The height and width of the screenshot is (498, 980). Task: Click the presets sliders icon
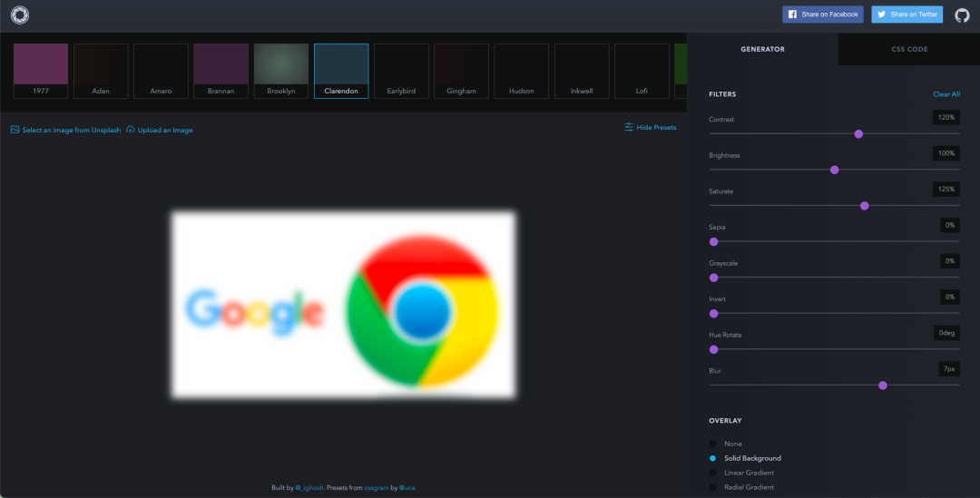pos(629,127)
